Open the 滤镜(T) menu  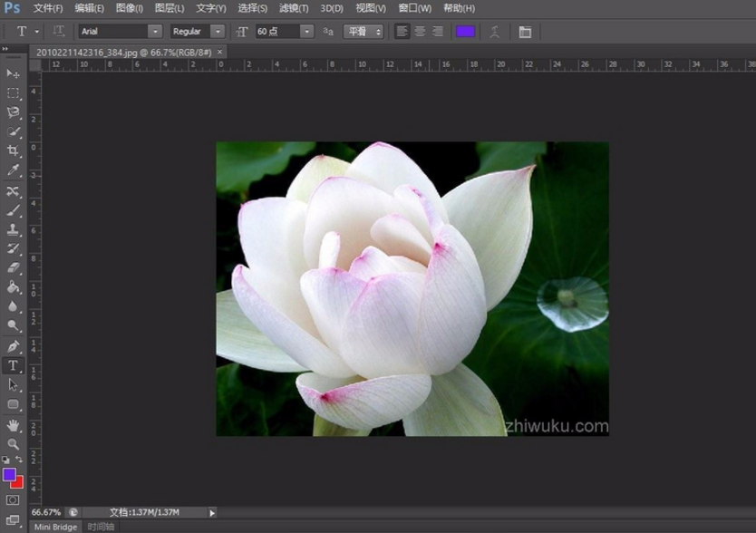294,8
